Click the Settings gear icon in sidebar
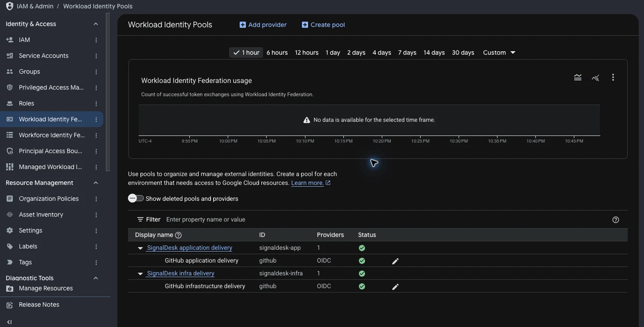Image resolution: width=644 pixels, height=327 pixels. coord(10,230)
